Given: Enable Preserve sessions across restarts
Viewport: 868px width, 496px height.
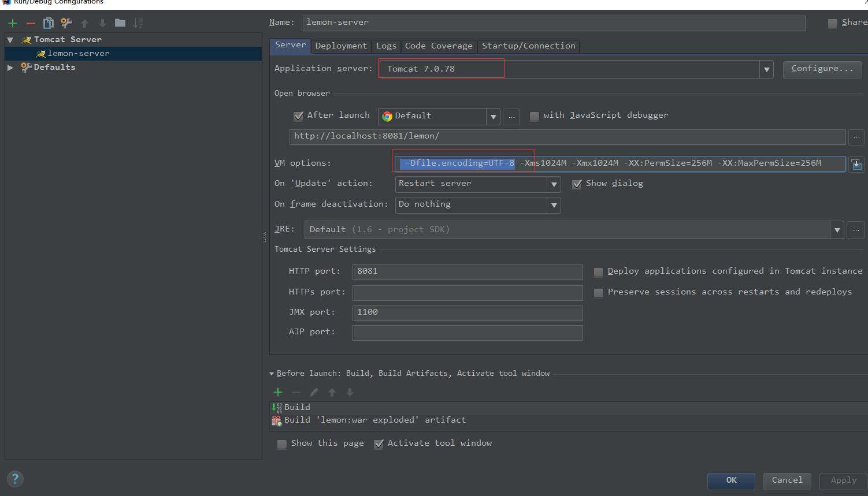Looking at the screenshot, I should (x=598, y=293).
